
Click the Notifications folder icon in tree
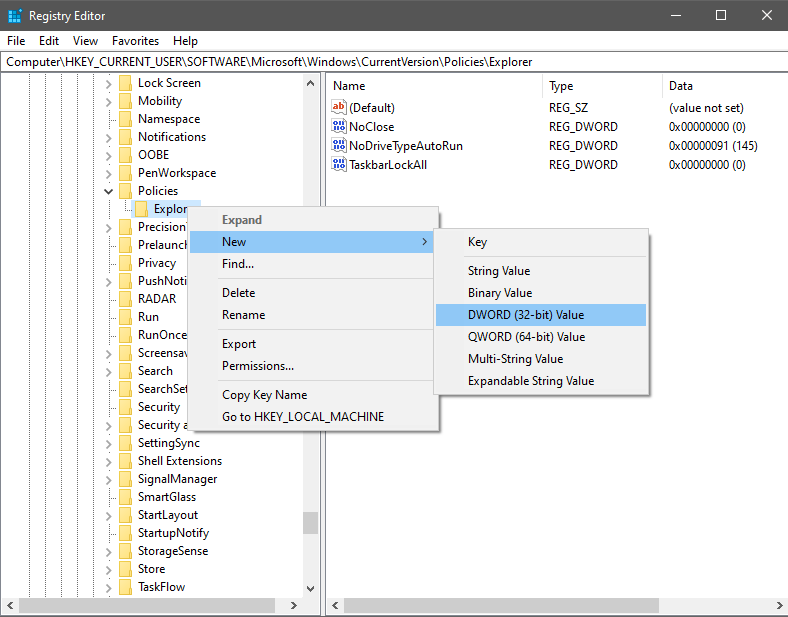click(x=125, y=137)
